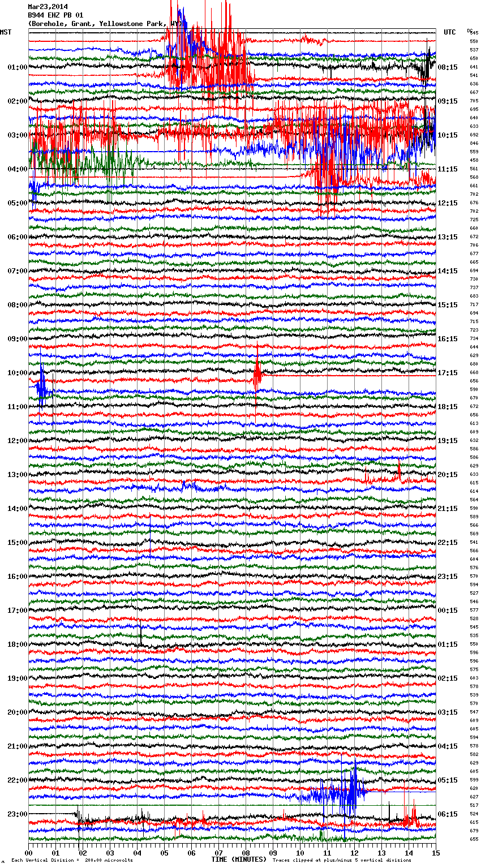This screenshot has height=868, width=481.
Task: Click the 17:15 UTC time label
Action: click(448, 373)
